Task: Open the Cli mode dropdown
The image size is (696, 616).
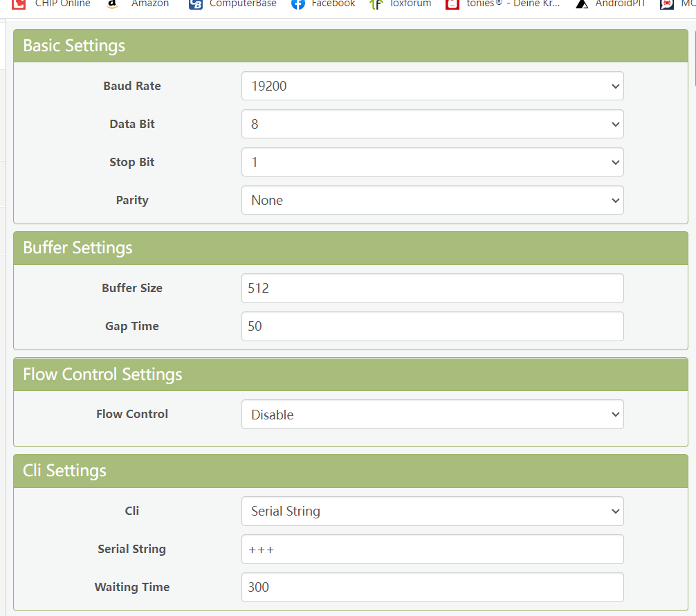Action: pyautogui.click(x=432, y=511)
